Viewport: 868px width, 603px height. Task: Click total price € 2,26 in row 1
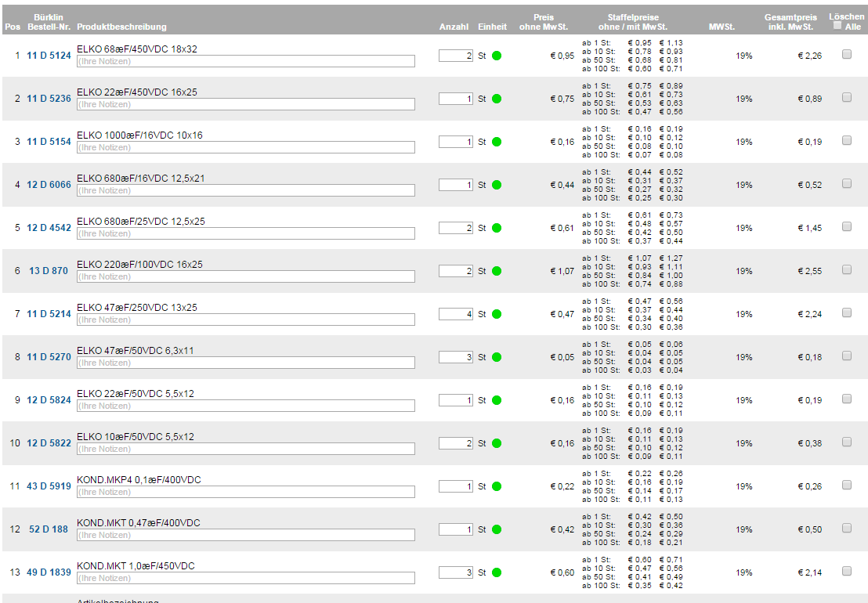[x=810, y=56]
